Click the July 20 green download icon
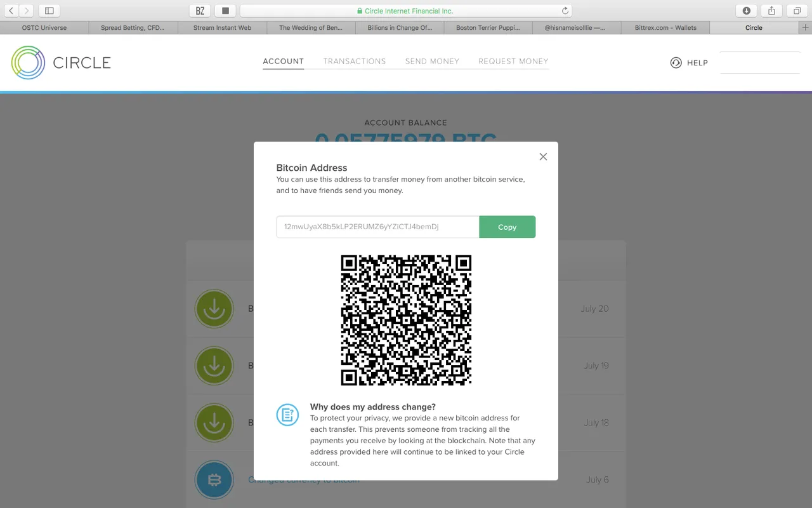The height and width of the screenshot is (508, 812). [214, 309]
